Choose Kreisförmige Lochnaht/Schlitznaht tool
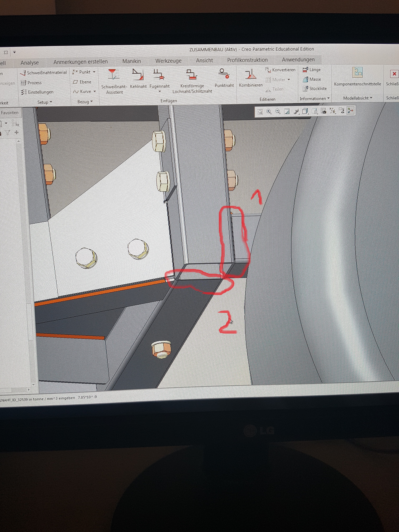Image resolution: width=399 pixels, height=532 pixels. click(x=192, y=81)
